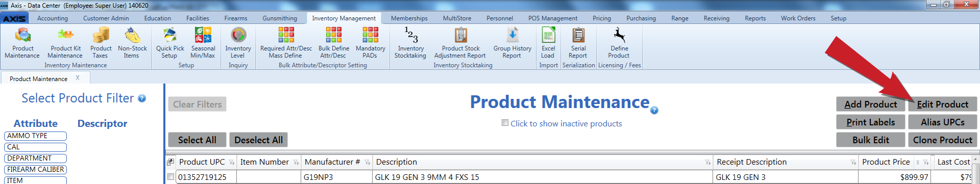The height and width of the screenshot is (184, 980).
Task: Open the Gunsmithing ribbon tab
Action: (x=280, y=18)
